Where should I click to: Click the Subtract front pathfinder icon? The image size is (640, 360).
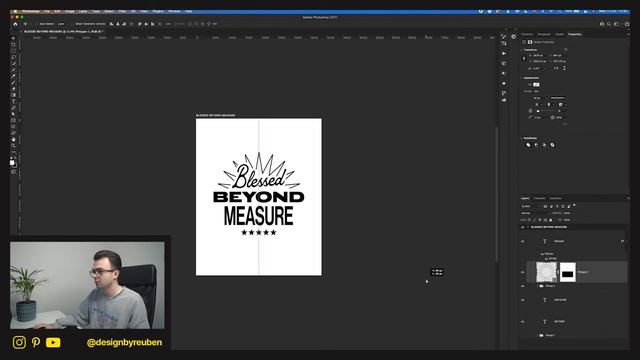(536, 145)
